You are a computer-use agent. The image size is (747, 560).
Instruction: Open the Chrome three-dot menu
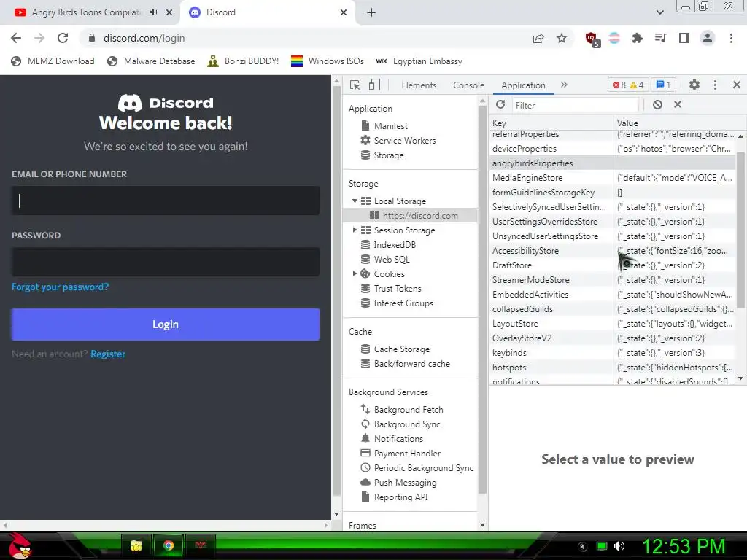click(x=731, y=38)
